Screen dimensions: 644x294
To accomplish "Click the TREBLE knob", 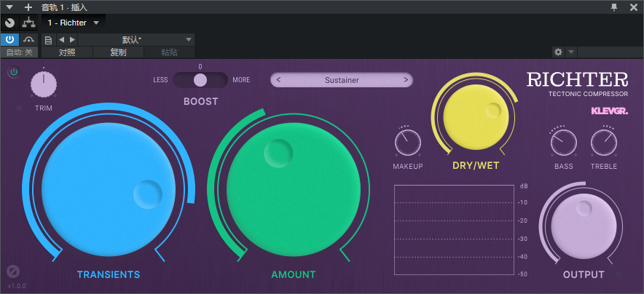I will tap(604, 143).
